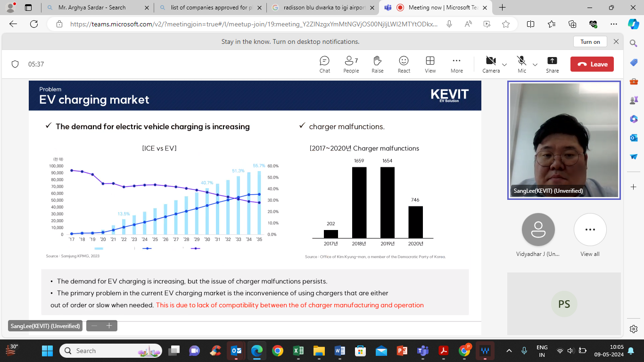This screenshot has height=362, width=644.
Task: Leave the meeting
Action: click(x=592, y=64)
